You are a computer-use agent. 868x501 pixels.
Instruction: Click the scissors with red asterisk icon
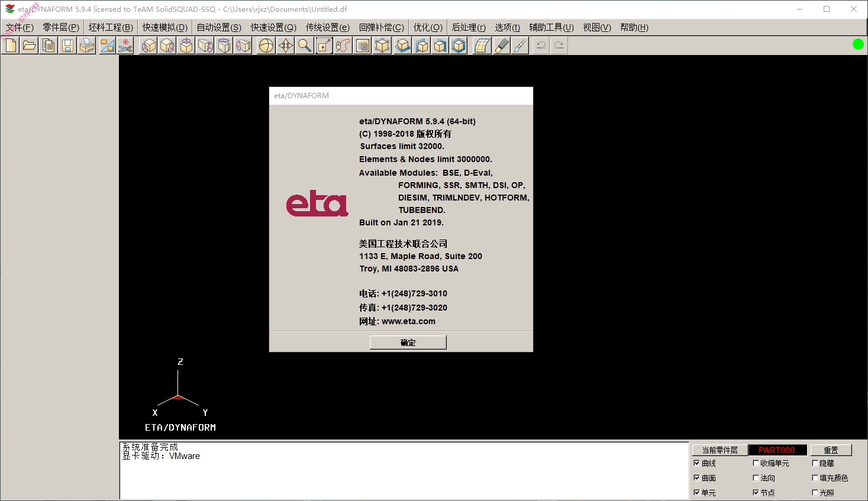(125, 46)
